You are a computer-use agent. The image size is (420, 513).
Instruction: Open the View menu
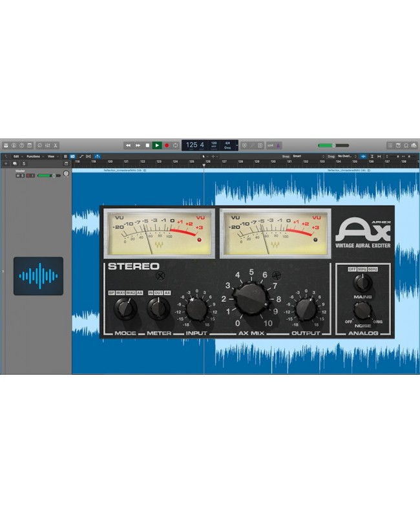(x=53, y=156)
